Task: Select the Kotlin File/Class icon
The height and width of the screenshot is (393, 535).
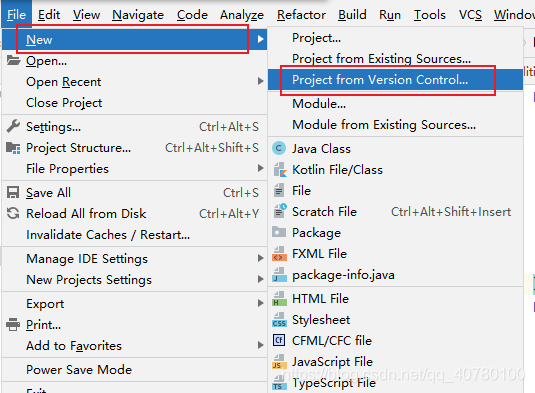Action: [280, 170]
